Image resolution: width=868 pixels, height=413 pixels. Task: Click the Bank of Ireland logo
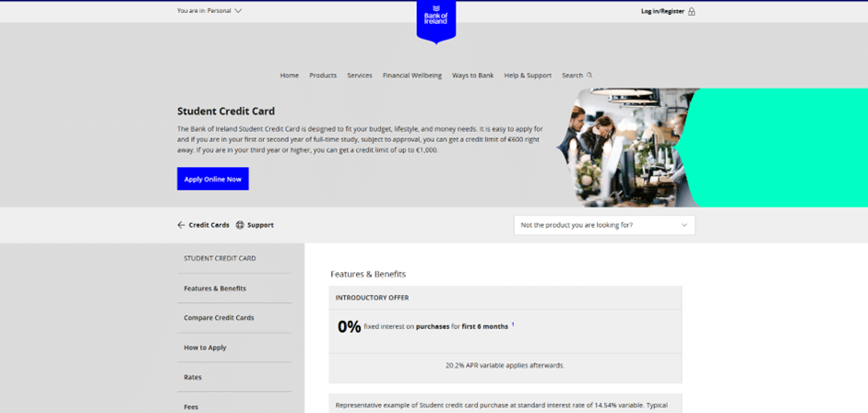[435, 19]
